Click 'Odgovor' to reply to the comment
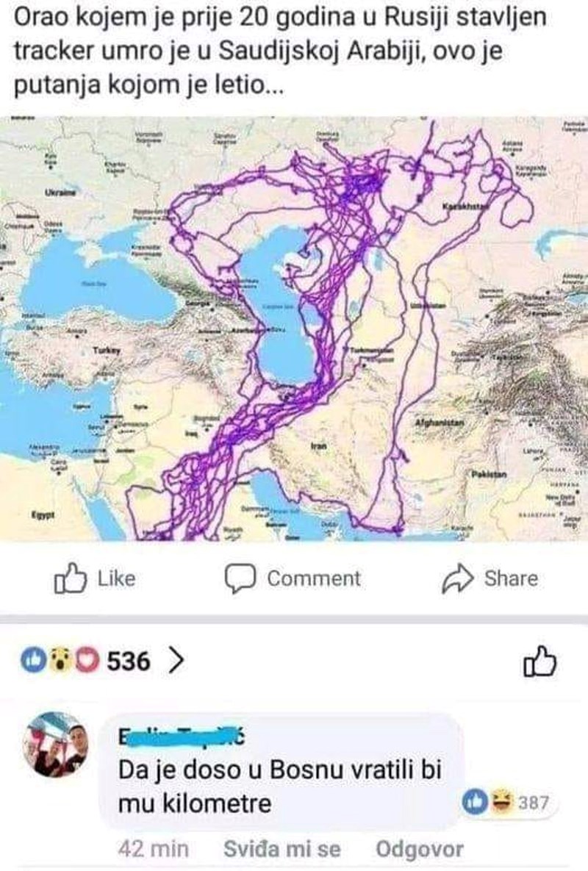Screen dimensions: 588x871 tap(420, 850)
